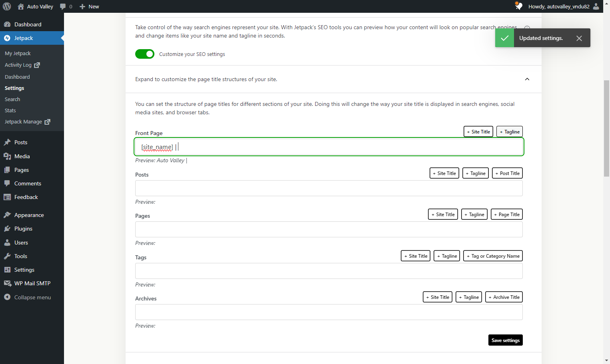610x364 pixels.
Task: Click the Plugins plug icon
Action: tap(7, 229)
